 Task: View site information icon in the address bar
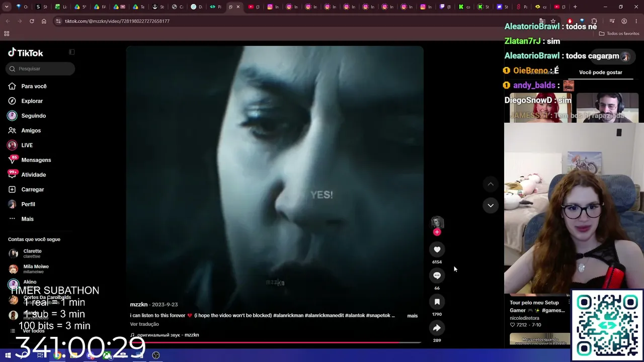(x=58, y=21)
